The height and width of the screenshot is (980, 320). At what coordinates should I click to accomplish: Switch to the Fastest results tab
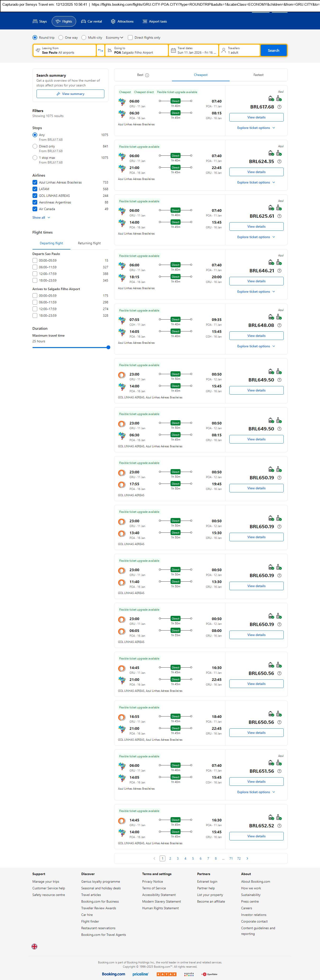point(258,75)
